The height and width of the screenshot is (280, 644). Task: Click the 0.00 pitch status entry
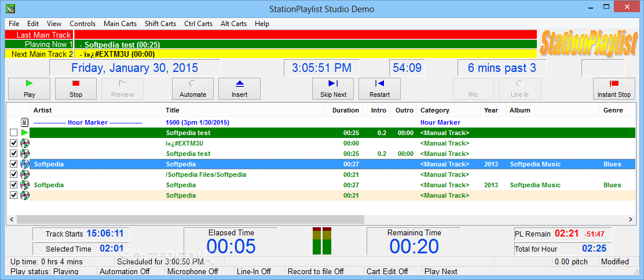pos(571,261)
